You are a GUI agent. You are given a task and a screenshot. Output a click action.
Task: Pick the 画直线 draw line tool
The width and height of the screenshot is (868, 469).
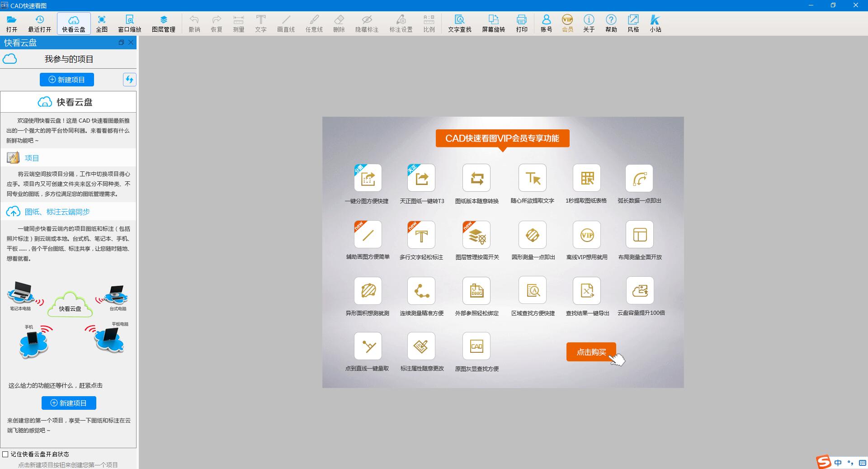286,24
